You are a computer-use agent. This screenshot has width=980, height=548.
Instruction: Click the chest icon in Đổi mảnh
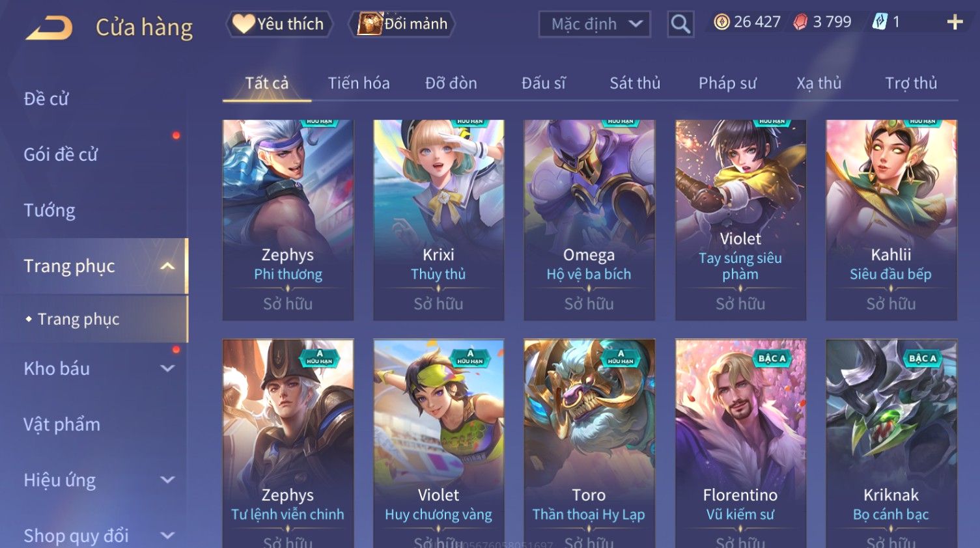point(369,24)
